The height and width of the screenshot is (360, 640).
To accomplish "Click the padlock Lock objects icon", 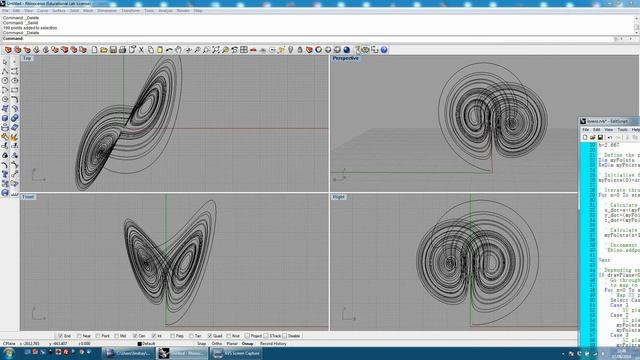I will [300, 50].
